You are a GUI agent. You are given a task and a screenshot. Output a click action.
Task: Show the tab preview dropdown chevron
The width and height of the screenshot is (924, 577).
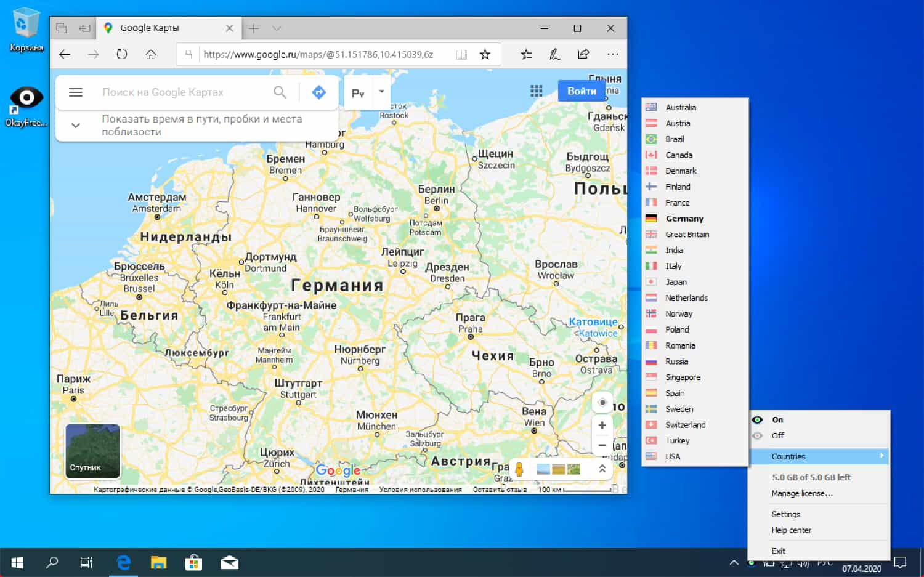(x=277, y=28)
